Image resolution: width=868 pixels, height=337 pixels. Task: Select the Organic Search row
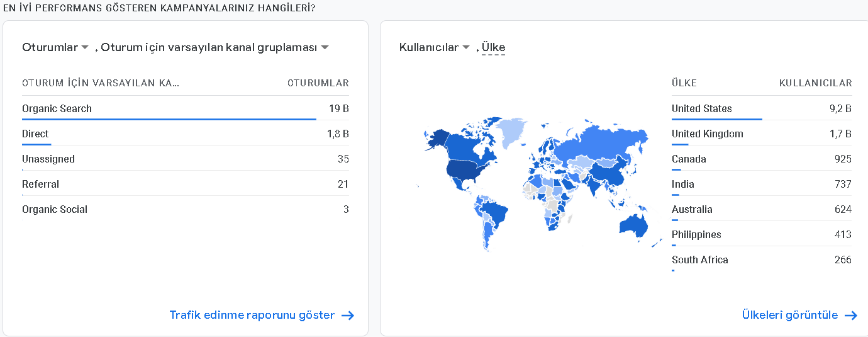[x=186, y=108]
